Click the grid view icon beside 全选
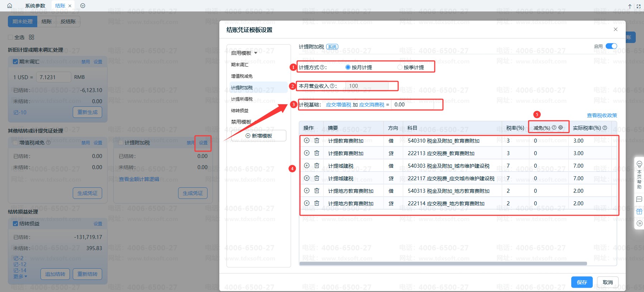 click(32, 37)
